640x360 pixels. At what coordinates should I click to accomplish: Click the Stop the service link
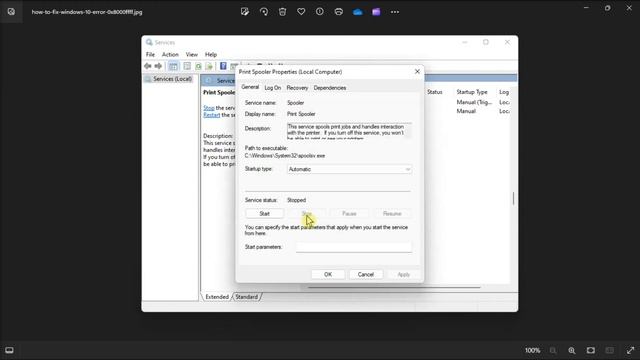209,108
